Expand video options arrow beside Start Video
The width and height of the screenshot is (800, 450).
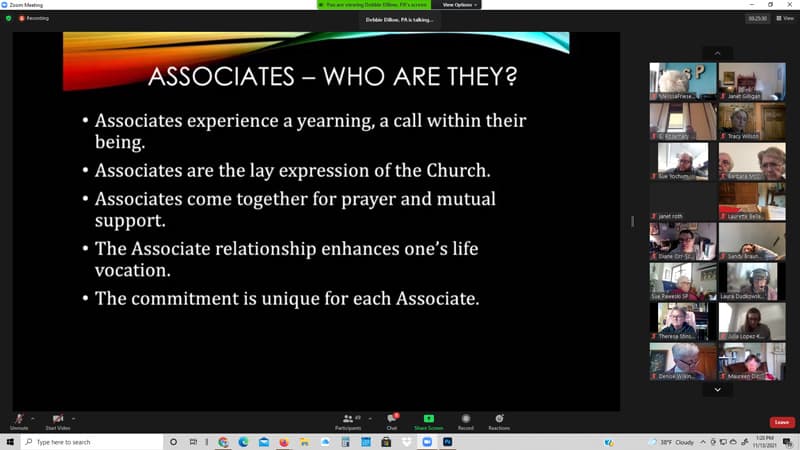[75, 417]
